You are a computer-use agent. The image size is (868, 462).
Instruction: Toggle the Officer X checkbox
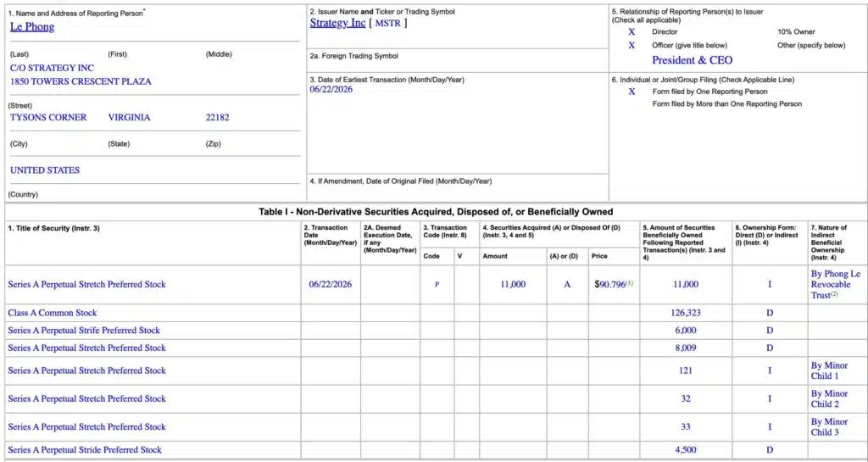[632, 46]
